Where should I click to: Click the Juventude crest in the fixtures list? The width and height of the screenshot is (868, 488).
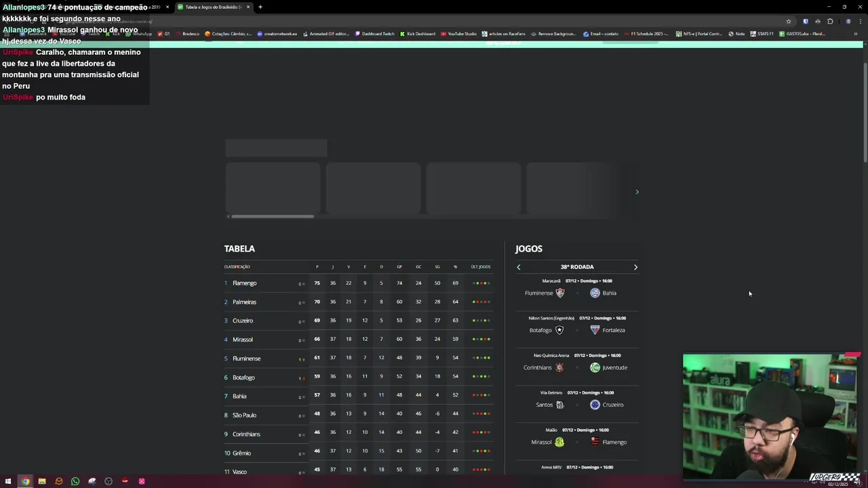coord(595,367)
